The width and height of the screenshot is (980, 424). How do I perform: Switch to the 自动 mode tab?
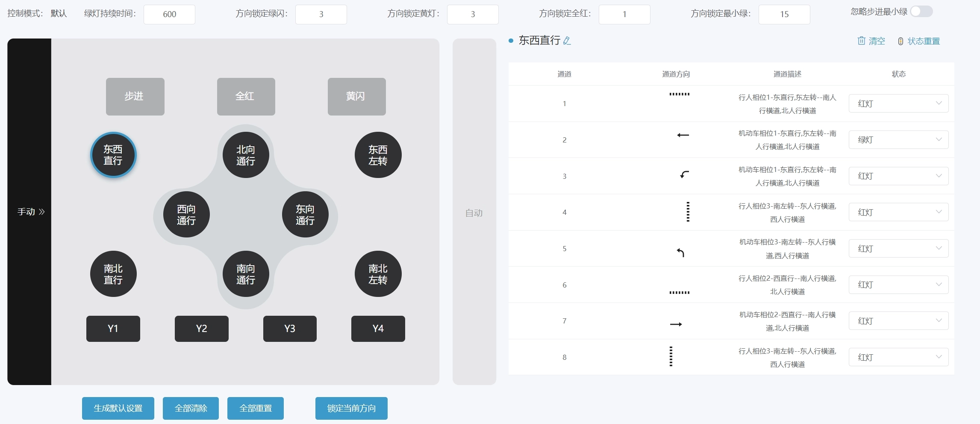[x=474, y=212]
